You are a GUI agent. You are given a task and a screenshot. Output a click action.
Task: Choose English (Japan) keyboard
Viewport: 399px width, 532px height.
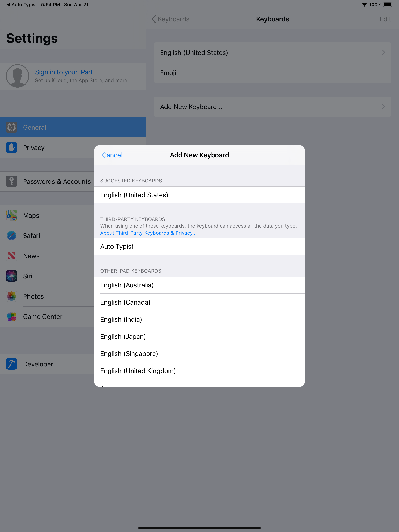[199, 336]
